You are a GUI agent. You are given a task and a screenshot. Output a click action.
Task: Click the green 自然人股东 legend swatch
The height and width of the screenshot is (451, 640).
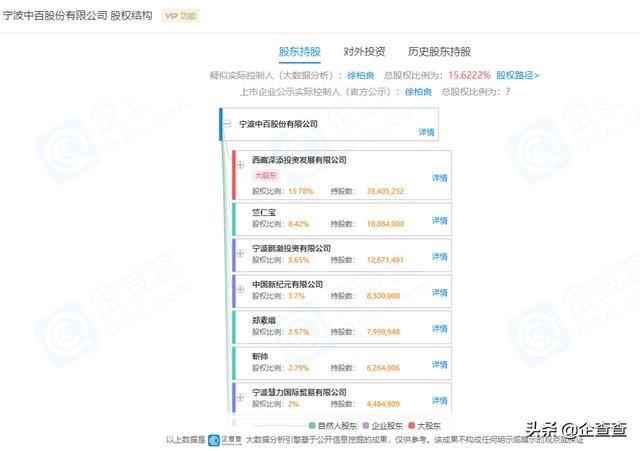(x=312, y=426)
